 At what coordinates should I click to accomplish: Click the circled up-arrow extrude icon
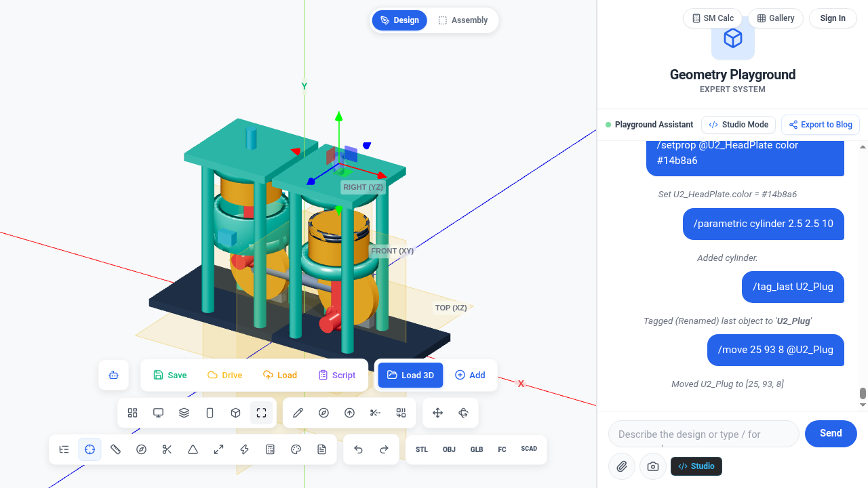click(350, 413)
